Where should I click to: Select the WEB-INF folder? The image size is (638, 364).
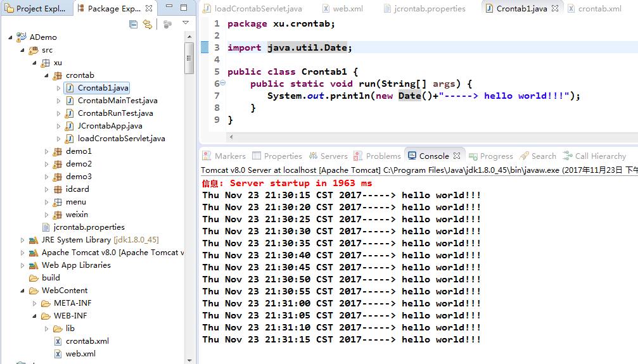tap(70, 316)
